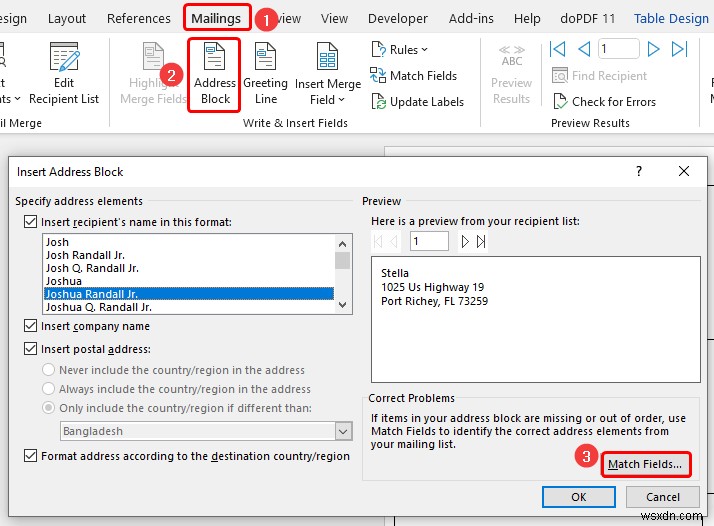Click Find Recipient in ribbon

click(x=599, y=76)
